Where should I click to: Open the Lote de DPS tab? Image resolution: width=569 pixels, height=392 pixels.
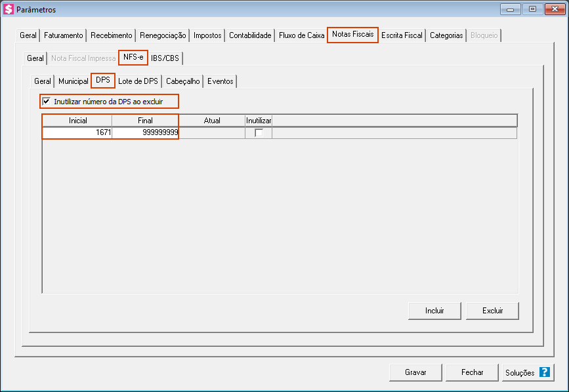pyautogui.click(x=138, y=81)
